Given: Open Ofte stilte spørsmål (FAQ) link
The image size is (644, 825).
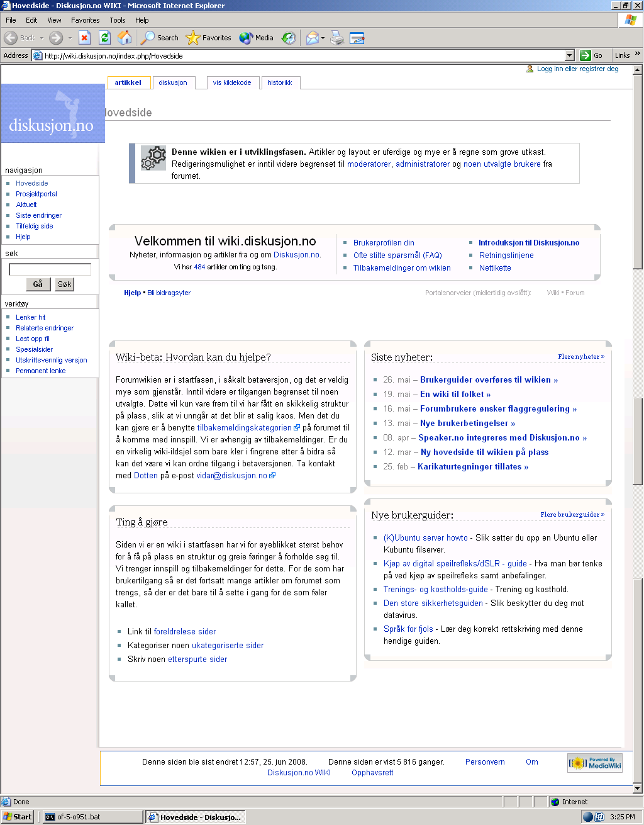Looking at the screenshot, I should pyautogui.click(x=397, y=255).
